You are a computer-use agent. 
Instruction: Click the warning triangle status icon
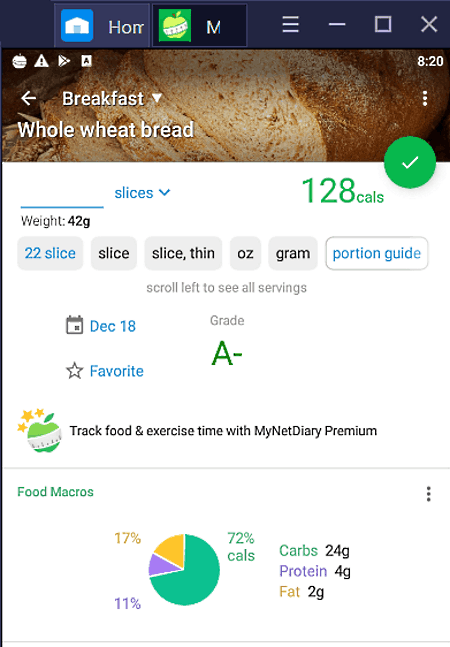point(41,61)
